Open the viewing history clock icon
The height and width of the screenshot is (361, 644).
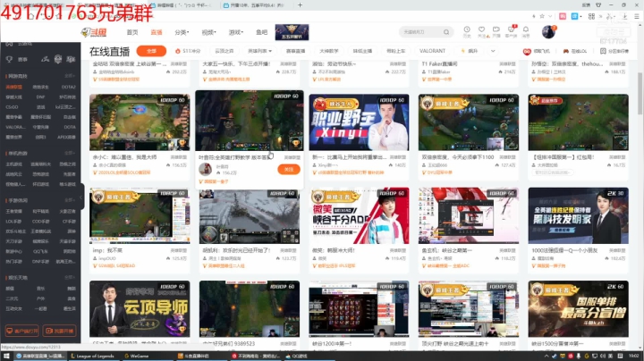pyautogui.click(x=467, y=31)
